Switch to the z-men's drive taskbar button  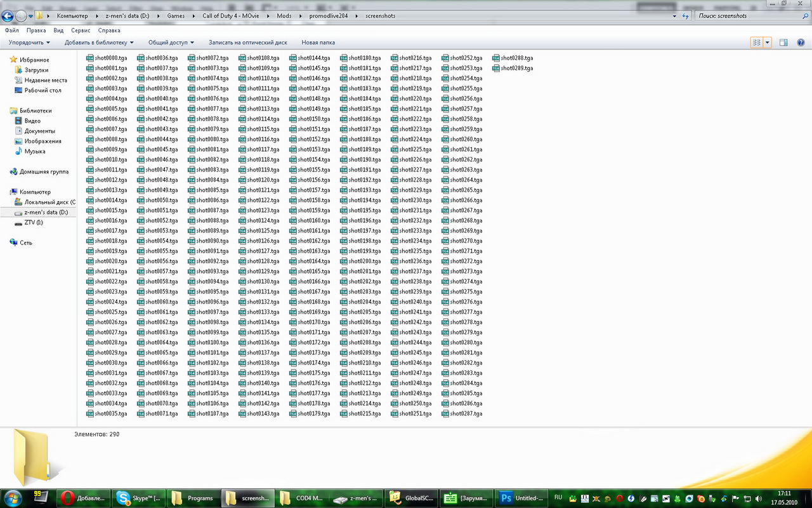[357, 498]
